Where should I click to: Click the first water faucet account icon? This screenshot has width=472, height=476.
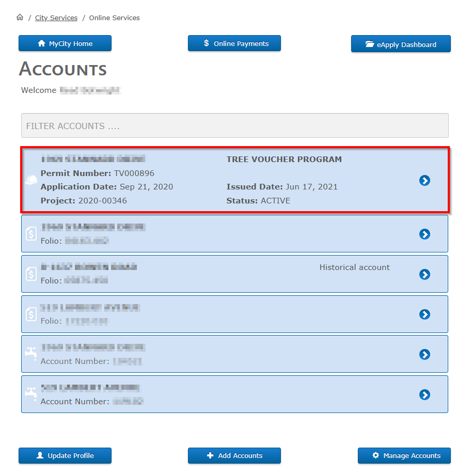point(31,354)
